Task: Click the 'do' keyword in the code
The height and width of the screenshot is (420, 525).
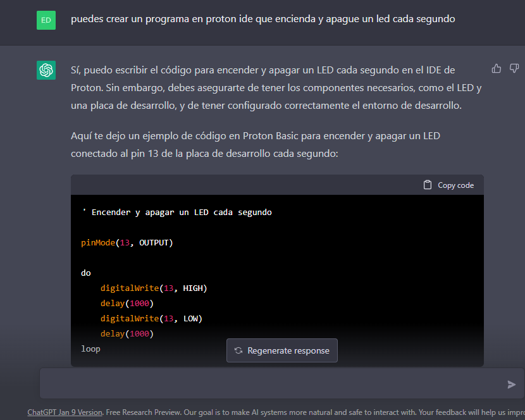Action: click(x=86, y=273)
